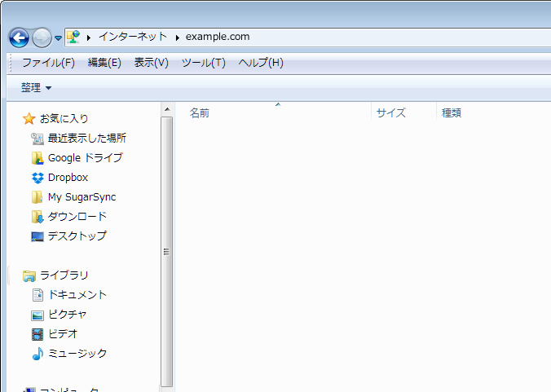Viewport: 551px width, 392px height.
Task: Open the ピクチャ library icon
Action: (37, 315)
